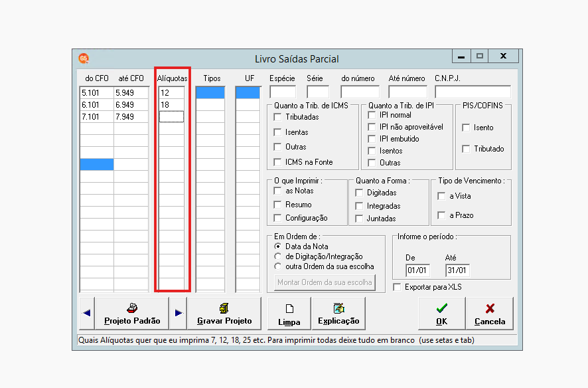Toggle the Integradas checkbox

pos(359,206)
